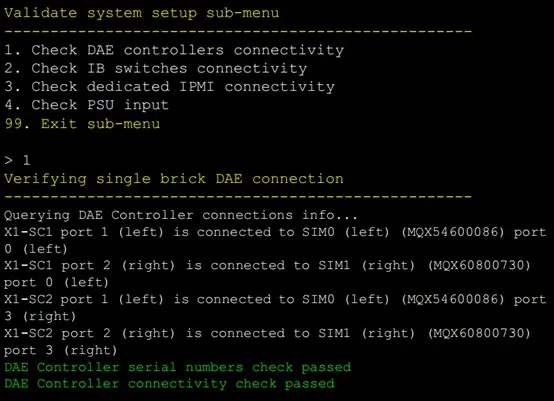
Task: Click the dashed separator below Verifying heading
Action: click(x=238, y=196)
